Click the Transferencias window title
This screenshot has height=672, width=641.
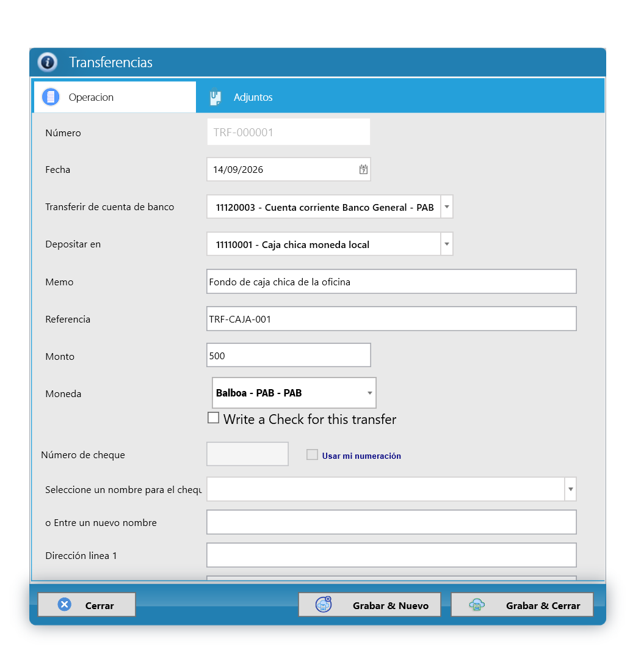111,62
